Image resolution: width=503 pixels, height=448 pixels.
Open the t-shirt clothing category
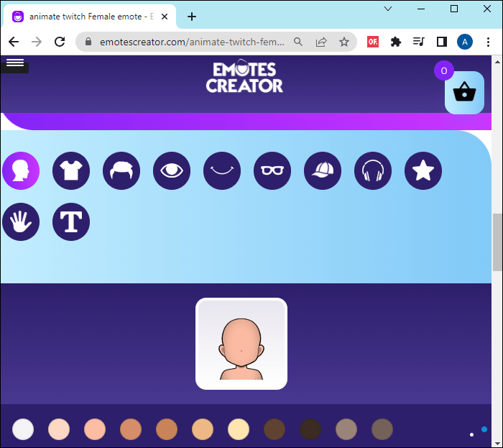[x=71, y=170]
